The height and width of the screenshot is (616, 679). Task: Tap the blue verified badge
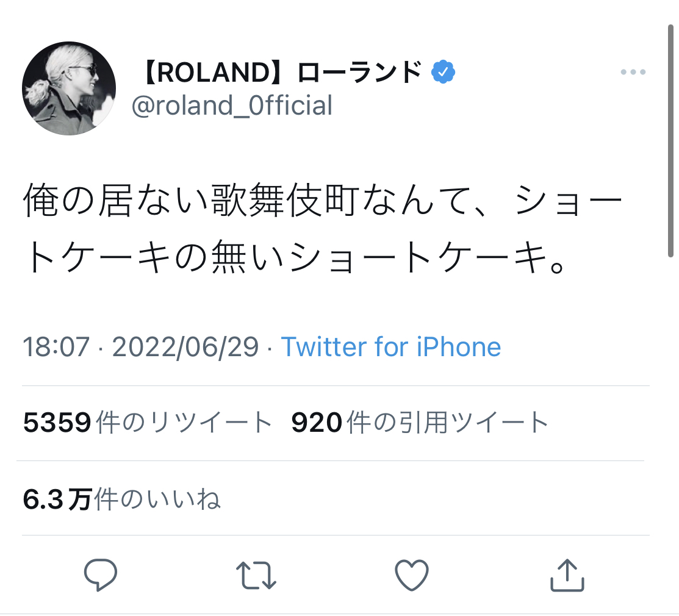(443, 73)
